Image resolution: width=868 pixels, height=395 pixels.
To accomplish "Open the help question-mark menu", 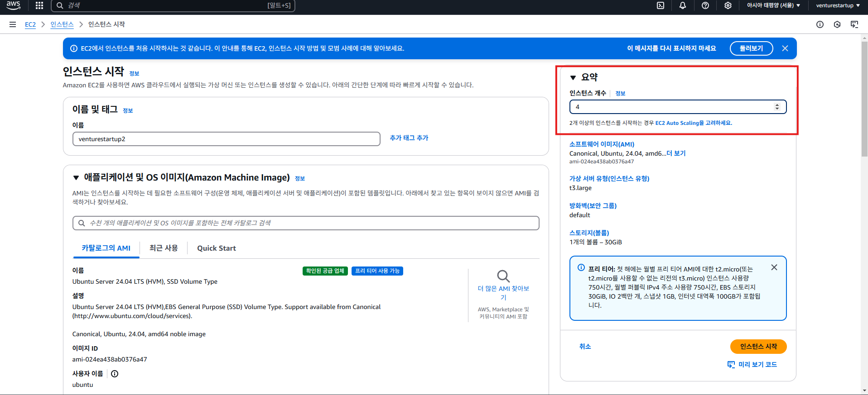I will [x=705, y=5].
